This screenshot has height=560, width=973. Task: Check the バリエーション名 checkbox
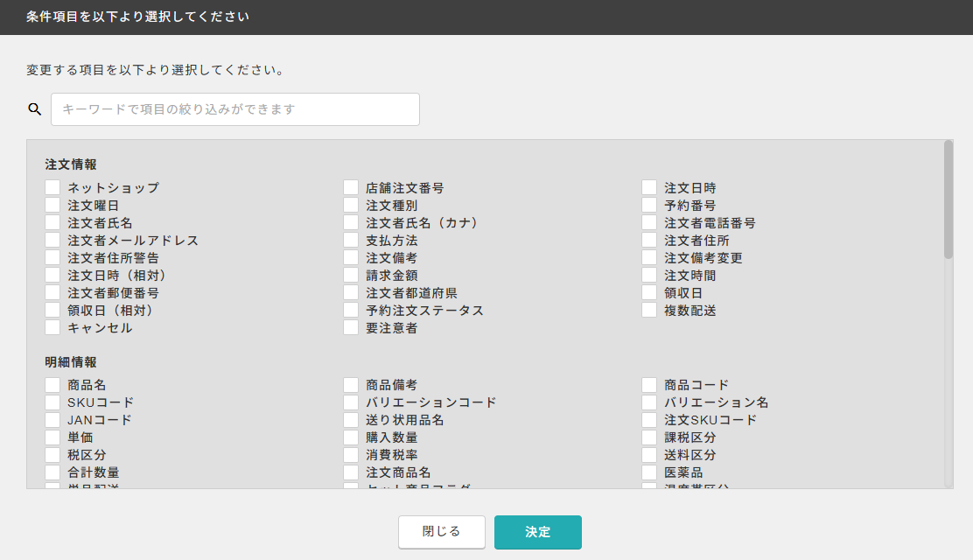coord(650,402)
